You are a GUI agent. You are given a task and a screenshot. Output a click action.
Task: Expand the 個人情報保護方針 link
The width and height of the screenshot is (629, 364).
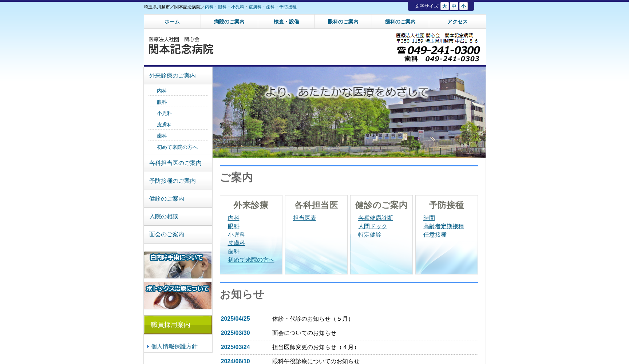[174, 347]
